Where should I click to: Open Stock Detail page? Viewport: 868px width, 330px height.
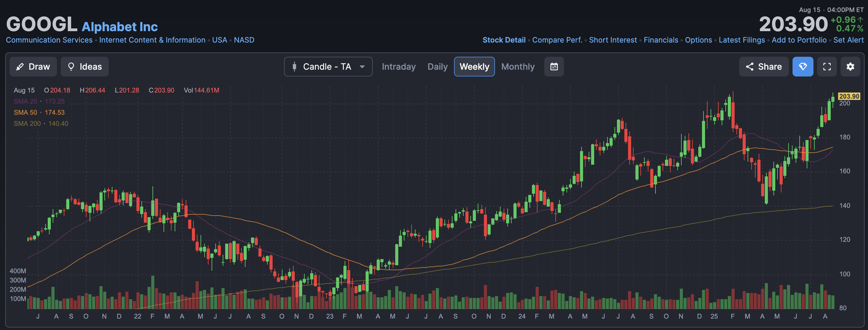pyautogui.click(x=504, y=40)
